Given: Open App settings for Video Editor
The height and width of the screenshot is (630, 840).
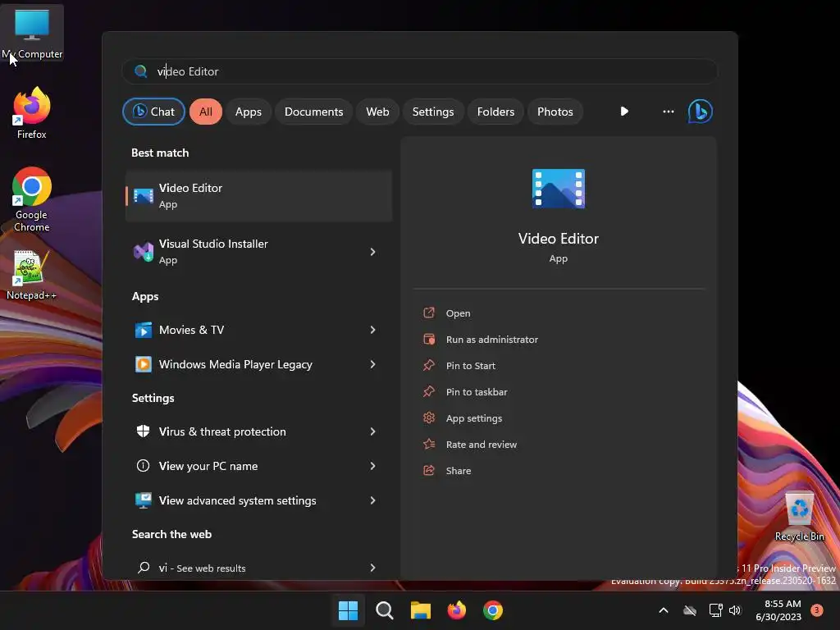Looking at the screenshot, I should pyautogui.click(x=474, y=418).
